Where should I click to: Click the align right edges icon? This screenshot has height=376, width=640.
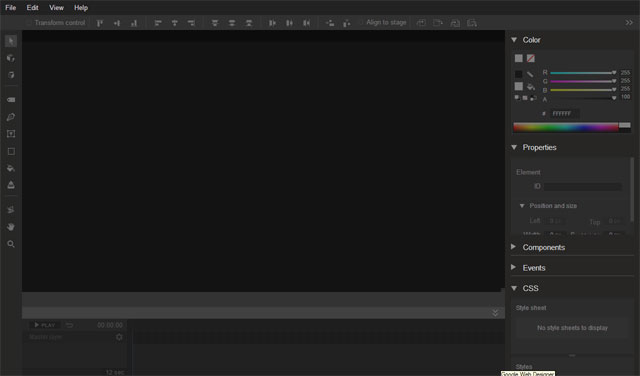(x=191, y=23)
